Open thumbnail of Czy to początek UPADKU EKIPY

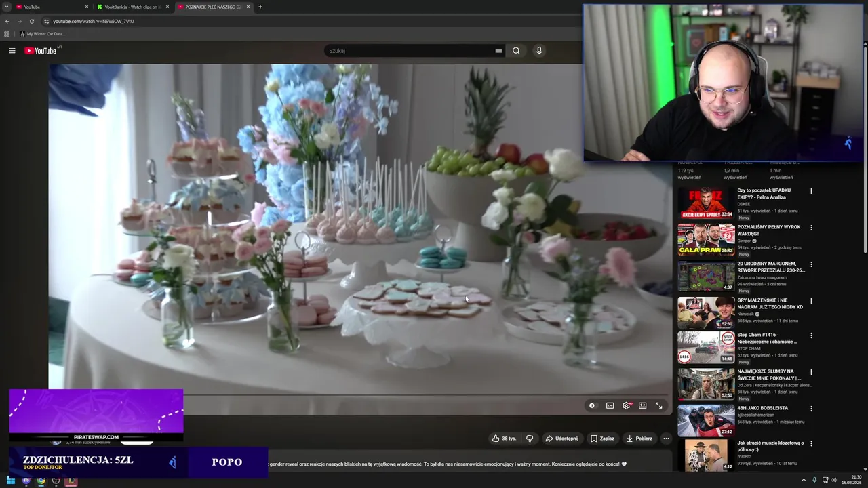click(706, 203)
